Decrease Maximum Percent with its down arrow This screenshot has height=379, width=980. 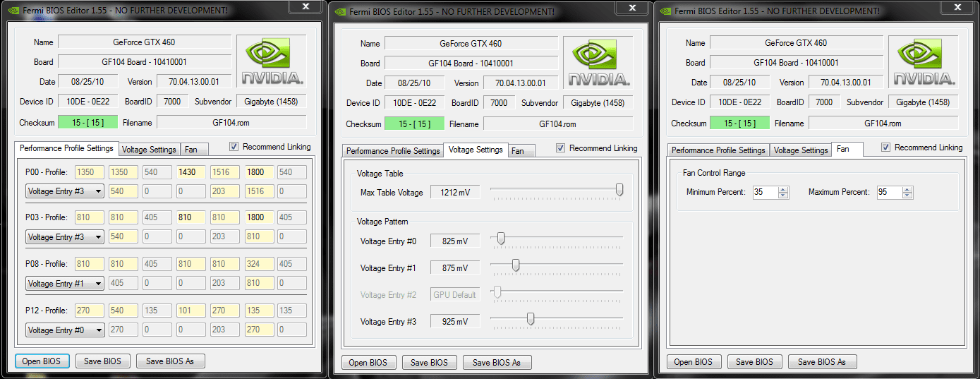tap(907, 195)
